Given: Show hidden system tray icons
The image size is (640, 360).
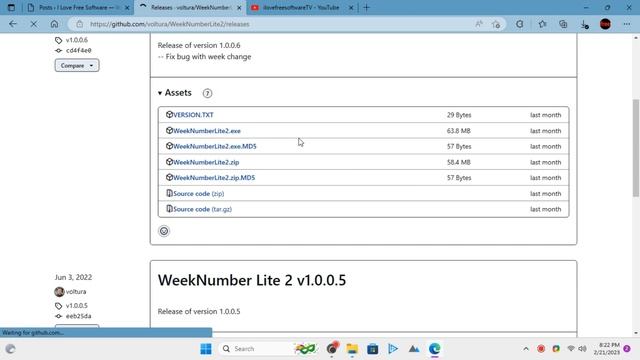Looking at the screenshot, I should [526, 349].
